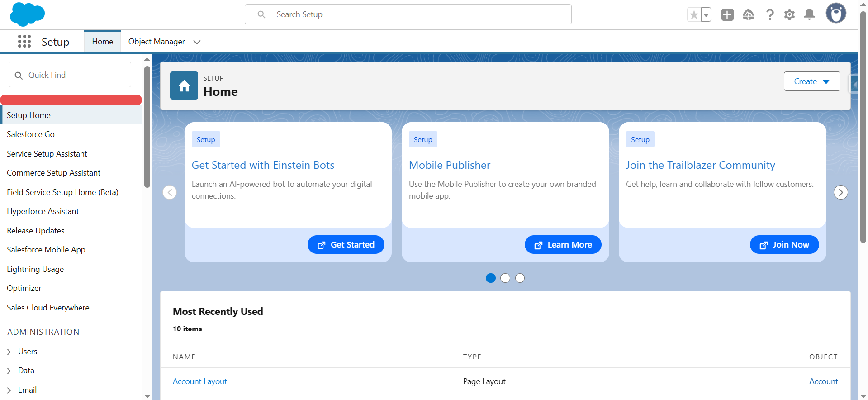The height and width of the screenshot is (400, 868).
Task: Click the page vertical scrollbar
Action: pos(863,127)
